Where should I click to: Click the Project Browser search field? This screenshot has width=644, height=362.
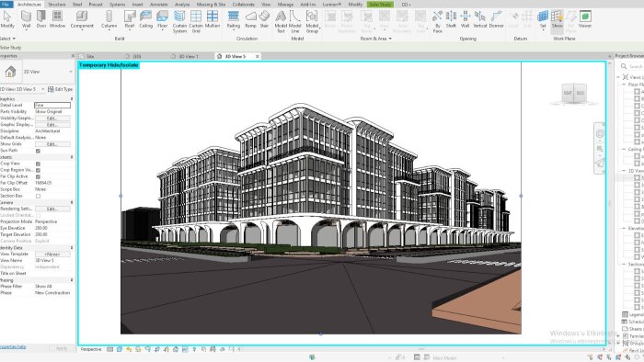633,66
